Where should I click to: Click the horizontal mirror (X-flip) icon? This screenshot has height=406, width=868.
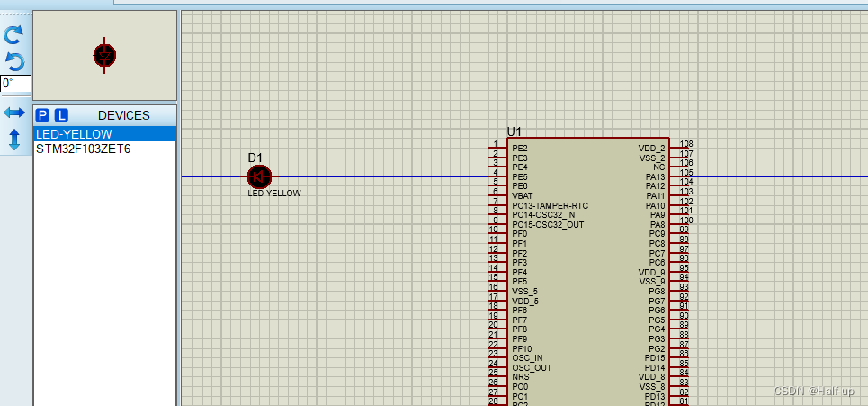point(14,113)
